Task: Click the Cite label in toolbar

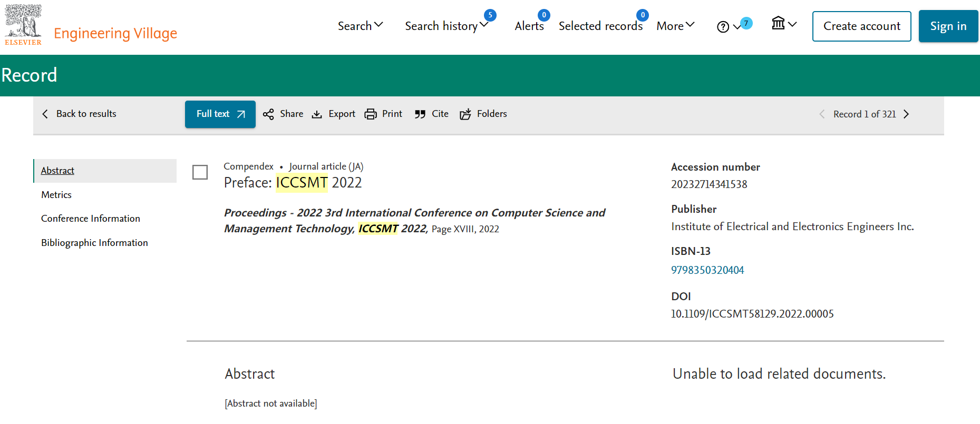Action: click(440, 114)
